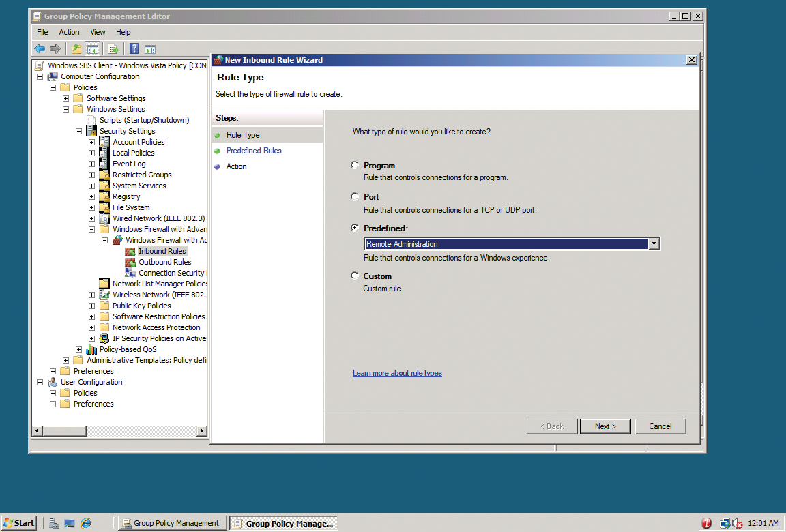This screenshot has width=786, height=532.
Task: Choose the Custom rule radio button
Action: (354, 276)
